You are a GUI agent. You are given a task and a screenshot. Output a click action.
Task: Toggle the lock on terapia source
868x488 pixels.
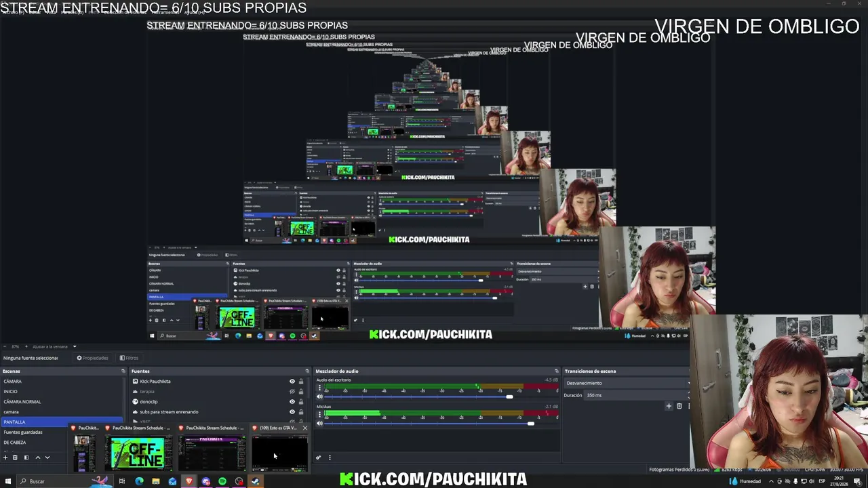301,391
